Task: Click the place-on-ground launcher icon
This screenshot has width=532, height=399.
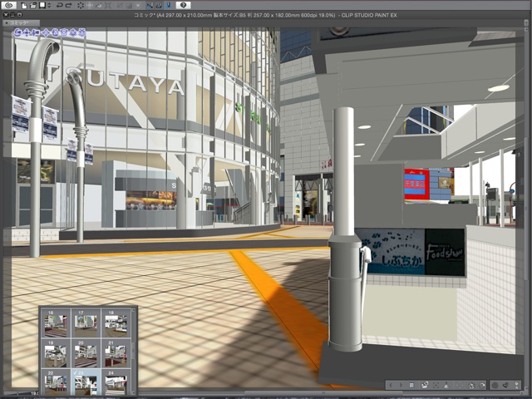Action: (446, 385)
